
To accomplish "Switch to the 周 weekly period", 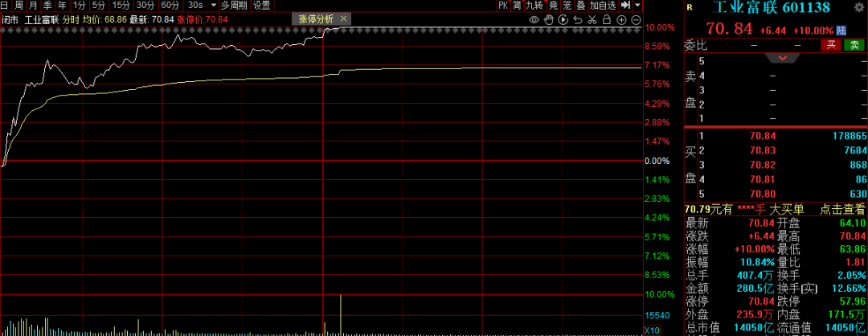I will [18, 6].
